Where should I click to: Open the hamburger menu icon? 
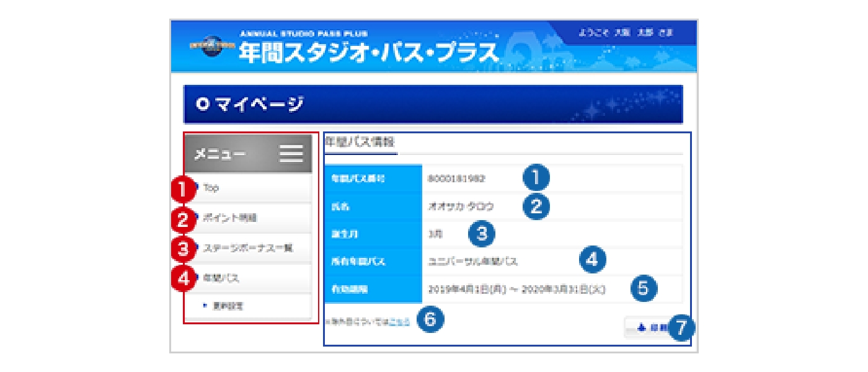(x=291, y=154)
